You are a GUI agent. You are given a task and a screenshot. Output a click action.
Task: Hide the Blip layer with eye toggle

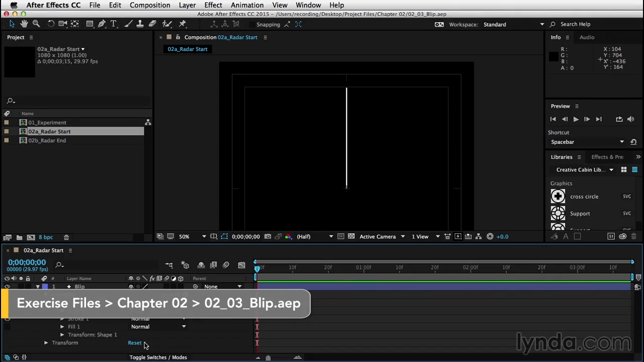pyautogui.click(x=7, y=287)
